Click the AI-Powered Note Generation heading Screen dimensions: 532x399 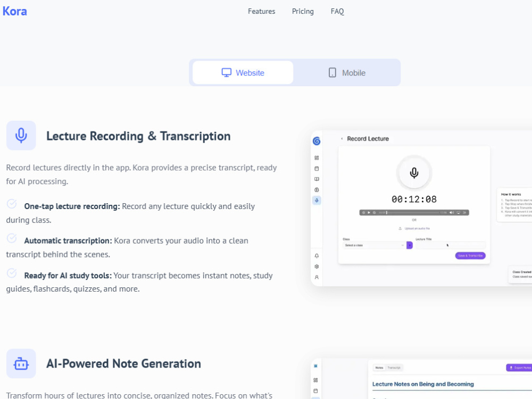pos(123,364)
